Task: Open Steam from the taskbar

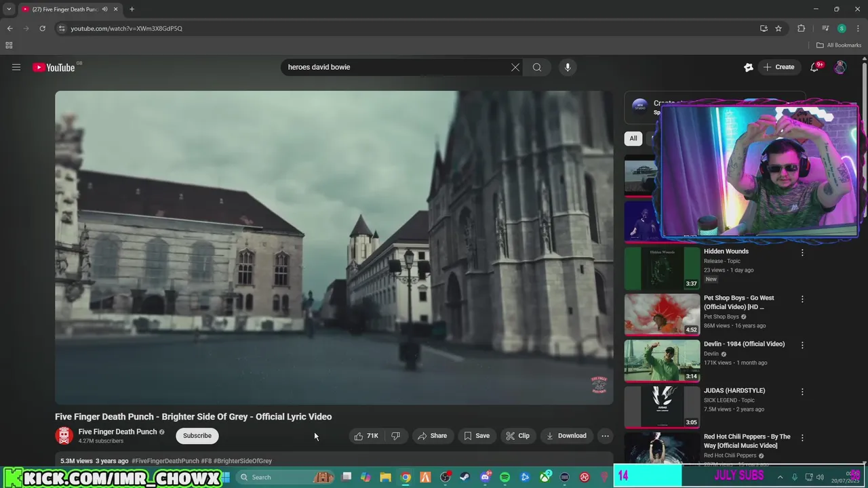Action: [x=465, y=477]
